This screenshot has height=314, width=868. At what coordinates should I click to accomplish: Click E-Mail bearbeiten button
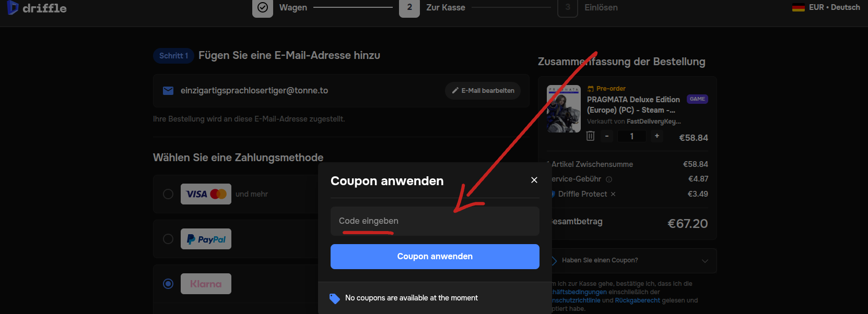pos(483,91)
